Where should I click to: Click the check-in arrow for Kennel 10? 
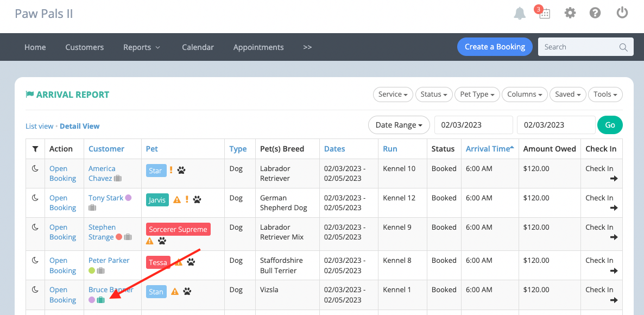(x=614, y=179)
